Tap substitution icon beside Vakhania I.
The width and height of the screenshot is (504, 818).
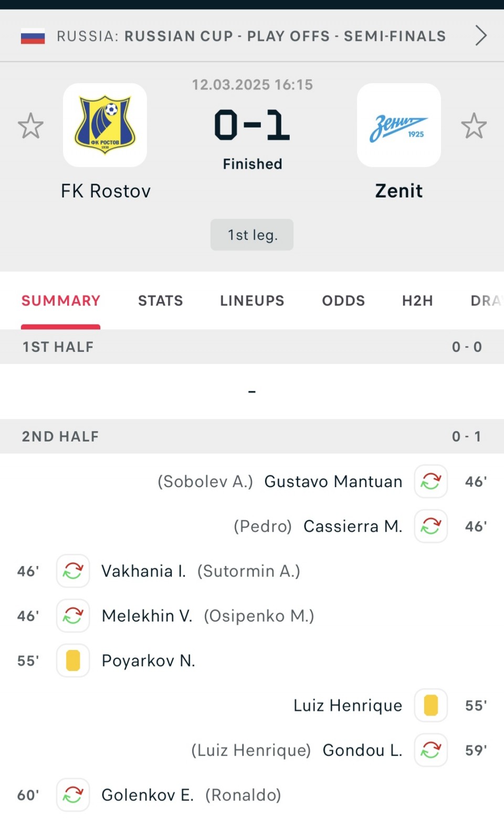click(73, 571)
